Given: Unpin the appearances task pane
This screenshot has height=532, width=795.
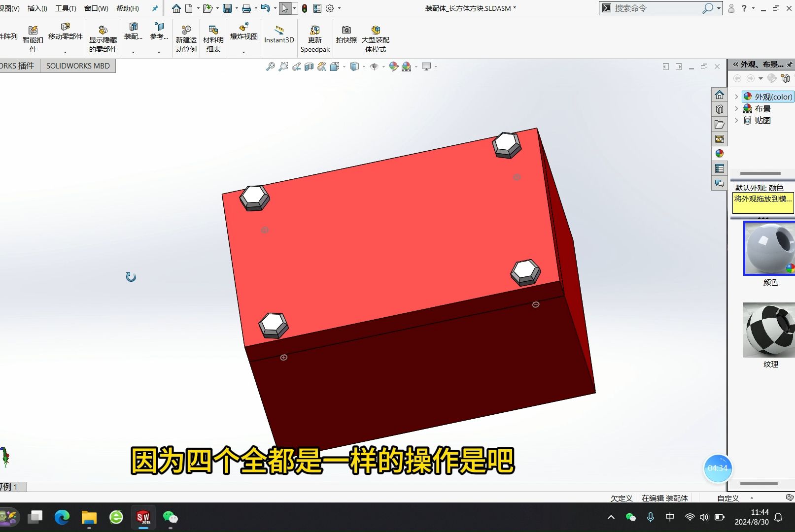Looking at the screenshot, I should tap(791, 65).
